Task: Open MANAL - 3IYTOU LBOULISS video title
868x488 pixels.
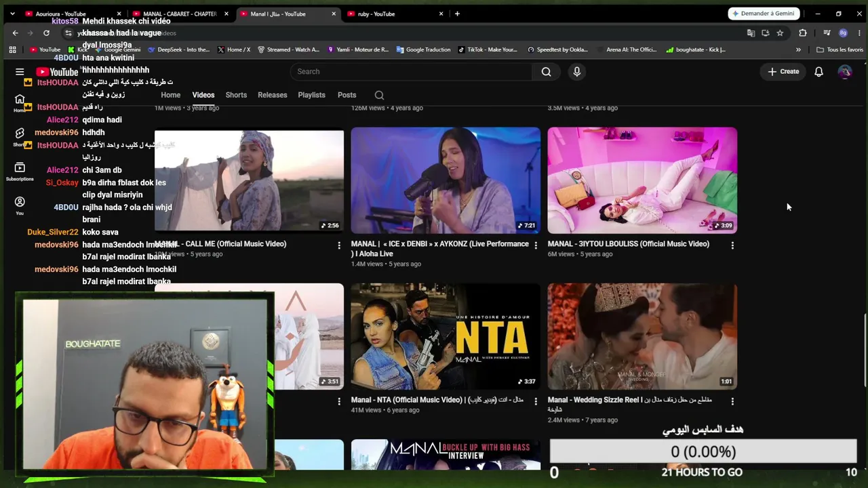Action: click(629, 244)
